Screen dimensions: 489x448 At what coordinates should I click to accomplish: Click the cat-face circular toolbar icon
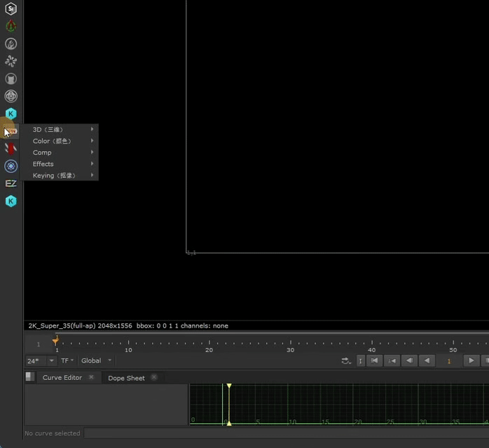click(11, 79)
